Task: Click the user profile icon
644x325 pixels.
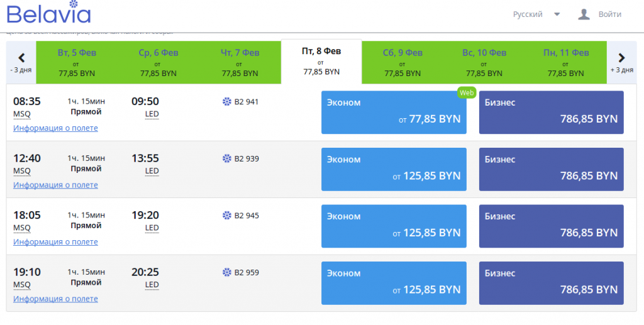Action: coord(584,14)
